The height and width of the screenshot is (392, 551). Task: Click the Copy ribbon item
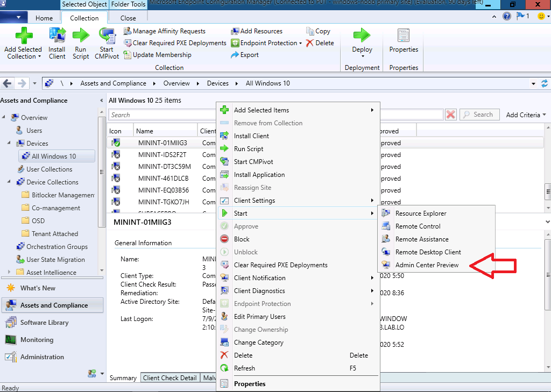(x=318, y=31)
